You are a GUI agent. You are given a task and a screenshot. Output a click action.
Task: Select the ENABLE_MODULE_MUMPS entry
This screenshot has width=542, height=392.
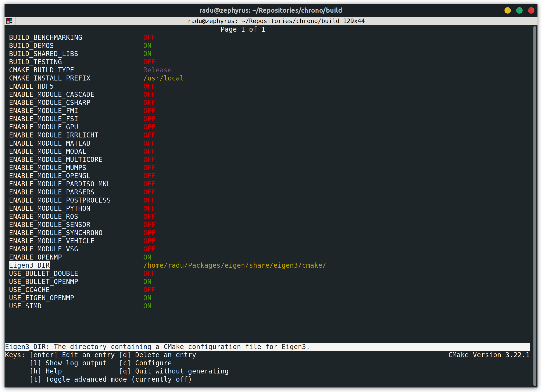pos(47,168)
